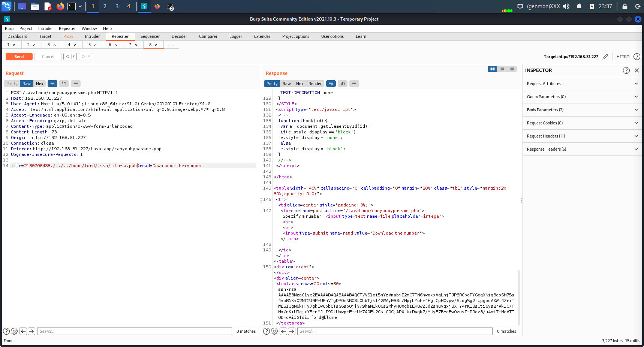644x347 pixels.
Task: Click the notifications bell icon
Action: coord(579,6)
